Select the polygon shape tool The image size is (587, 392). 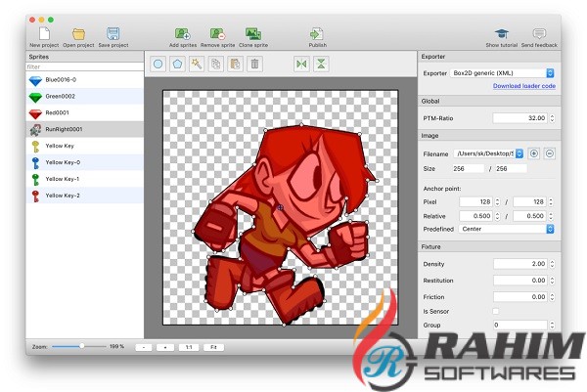pos(177,64)
